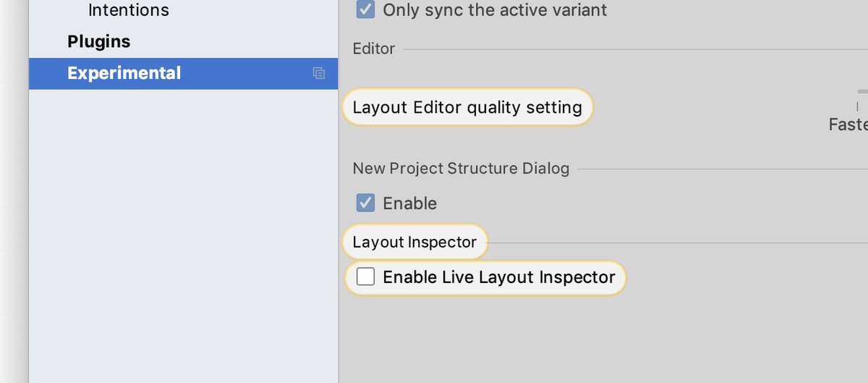Screen dimensions: 868x383
Task: Click the divider between sidebar and settings panel
Action: [339, 217]
